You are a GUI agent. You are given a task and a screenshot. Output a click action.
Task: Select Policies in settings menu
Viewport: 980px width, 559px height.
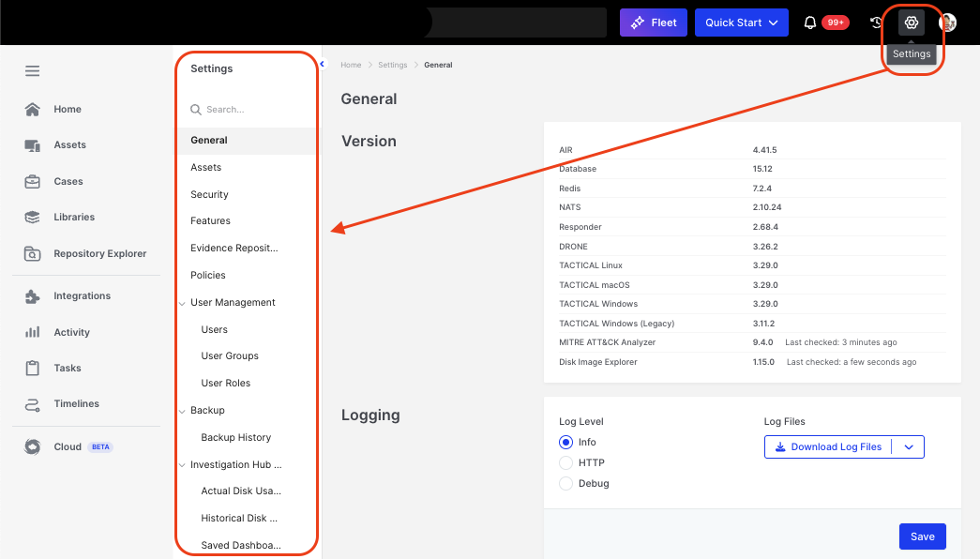click(x=207, y=276)
